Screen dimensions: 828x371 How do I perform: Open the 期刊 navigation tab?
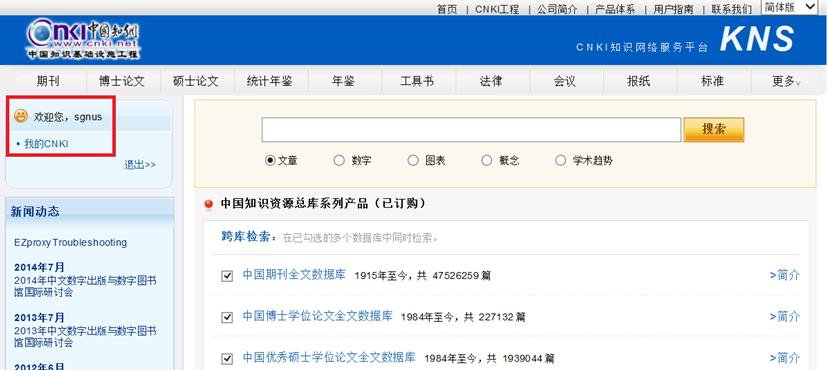[48, 81]
